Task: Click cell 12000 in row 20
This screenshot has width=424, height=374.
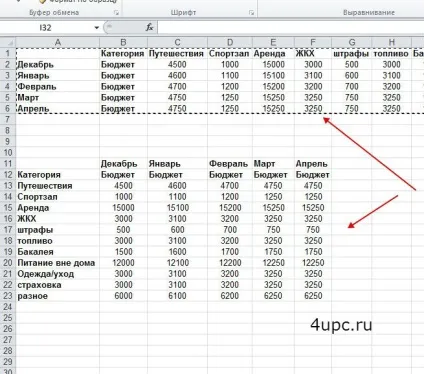Action: pyautogui.click(x=123, y=263)
